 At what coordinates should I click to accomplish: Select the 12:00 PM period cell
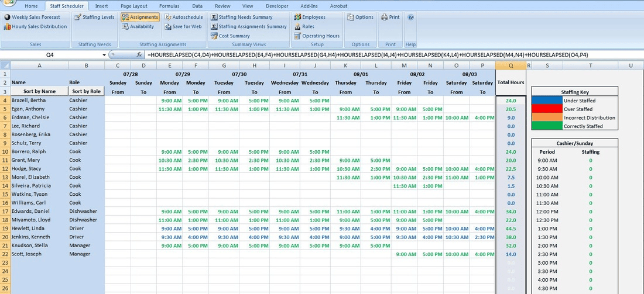pos(547,211)
